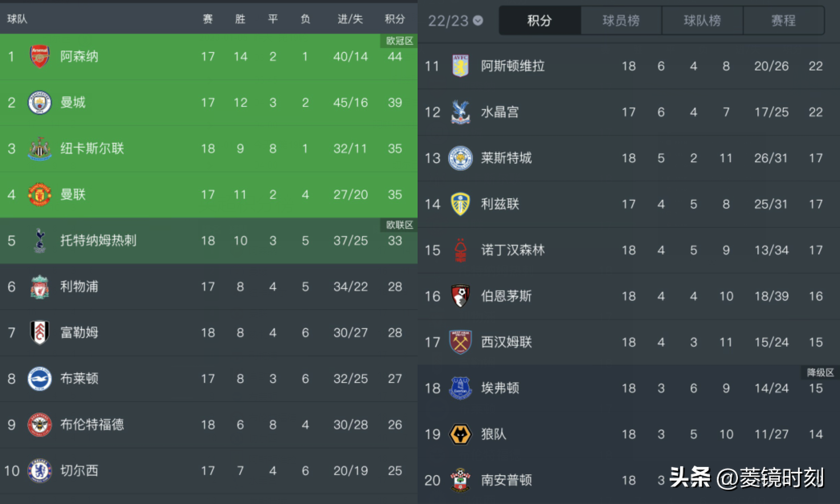Click the Manchester United club crest
Screen dimensions: 840x504
pyautogui.click(x=39, y=194)
